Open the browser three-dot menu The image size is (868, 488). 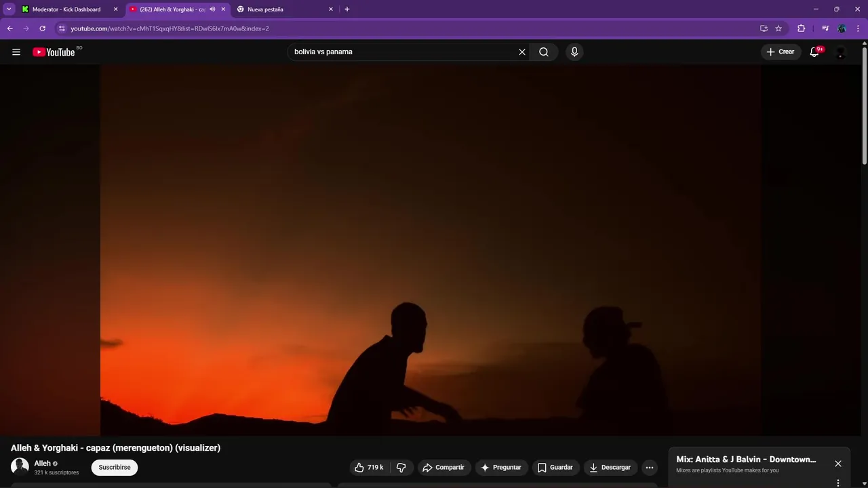[859, 28]
